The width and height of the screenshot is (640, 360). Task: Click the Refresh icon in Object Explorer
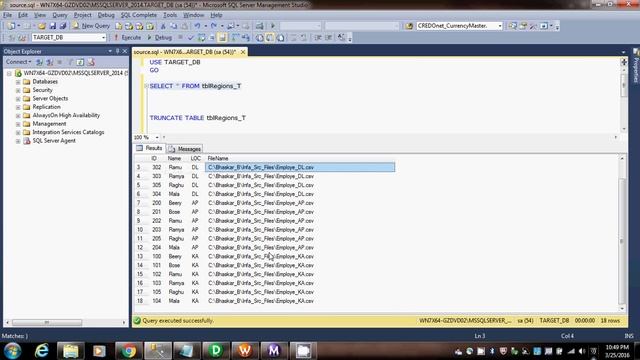tap(80, 62)
